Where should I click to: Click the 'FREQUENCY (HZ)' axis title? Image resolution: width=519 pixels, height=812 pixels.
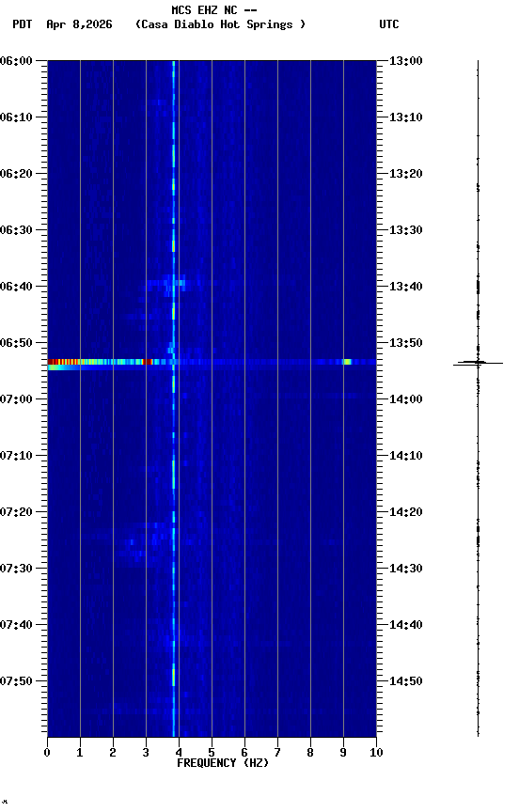tap(223, 763)
